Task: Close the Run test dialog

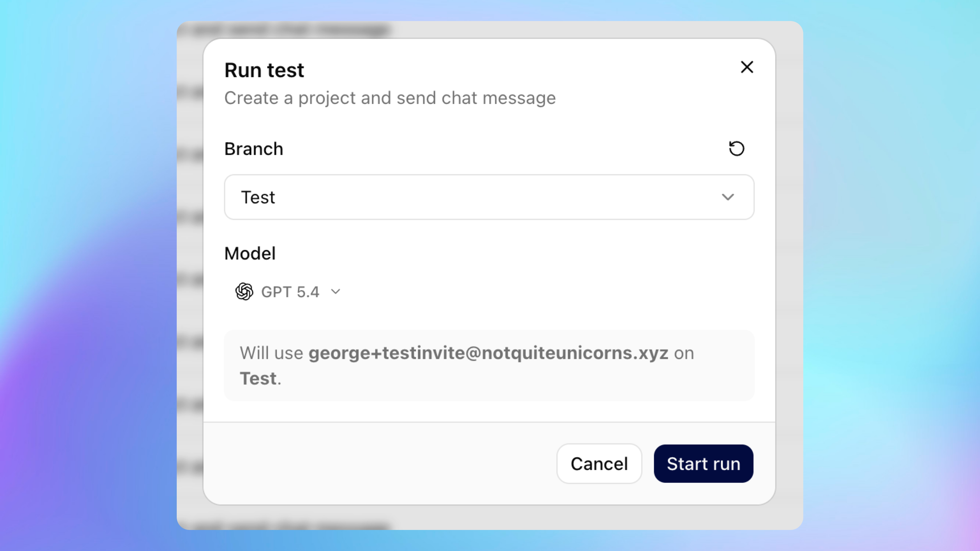Action: 747,67
